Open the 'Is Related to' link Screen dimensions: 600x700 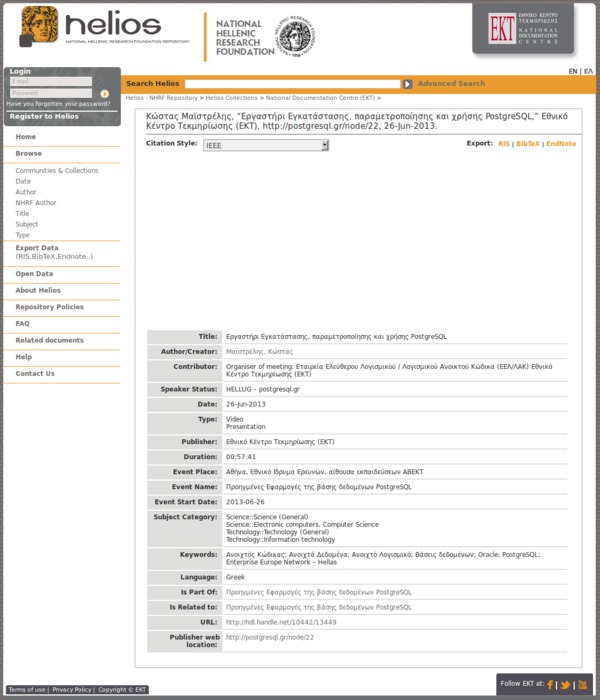(x=319, y=608)
